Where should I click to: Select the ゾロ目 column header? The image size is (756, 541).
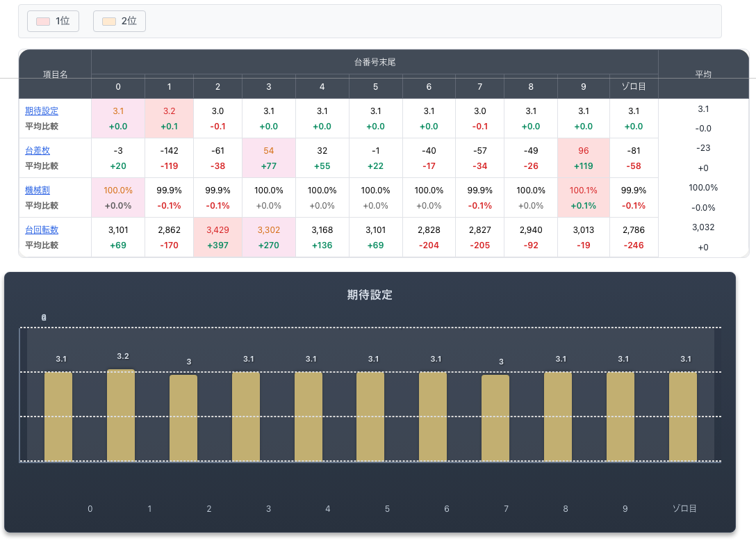[633, 87]
